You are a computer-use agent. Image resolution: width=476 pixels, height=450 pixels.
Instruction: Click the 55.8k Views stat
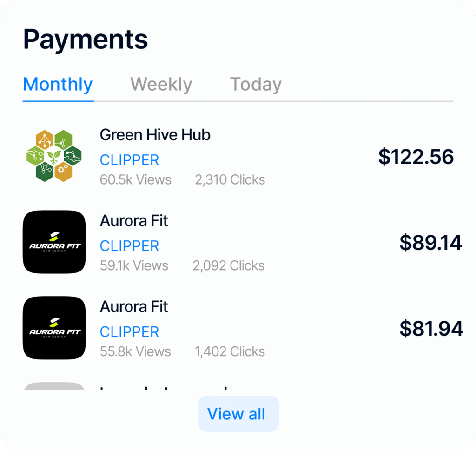coord(135,352)
